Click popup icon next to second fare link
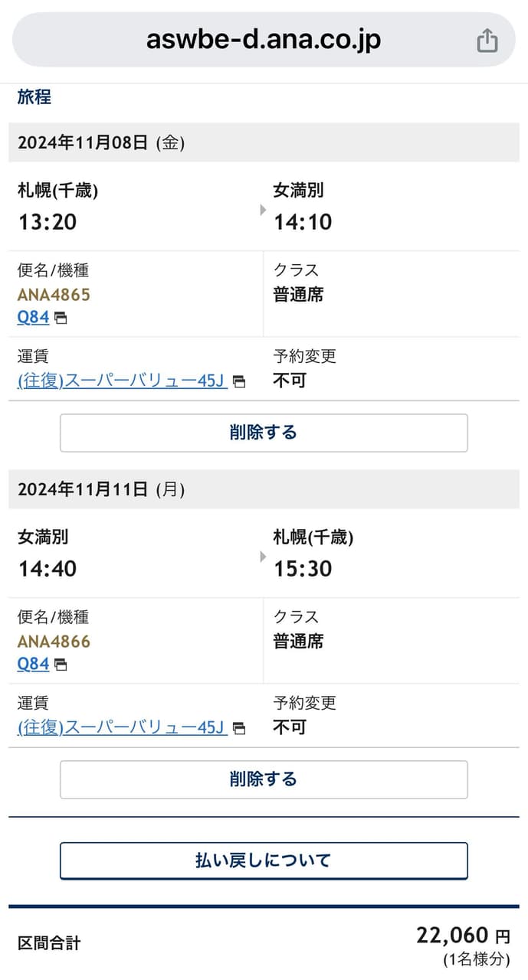Image resolution: width=528 pixels, height=980 pixels. [239, 729]
